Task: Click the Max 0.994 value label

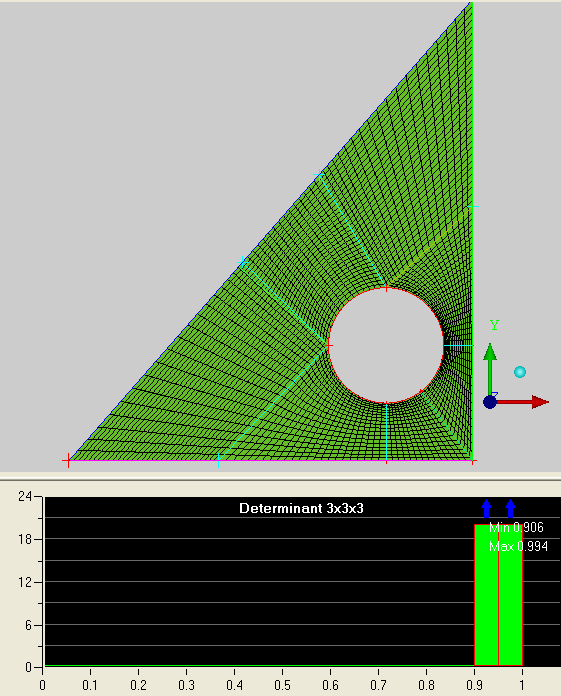Action: [x=518, y=546]
